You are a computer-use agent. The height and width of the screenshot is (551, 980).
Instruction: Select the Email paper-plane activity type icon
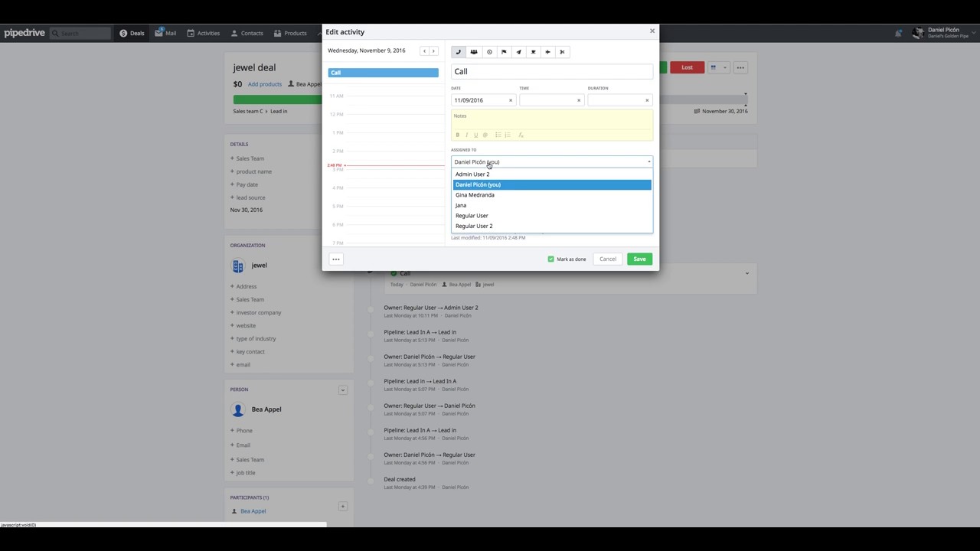(x=518, y=52)
